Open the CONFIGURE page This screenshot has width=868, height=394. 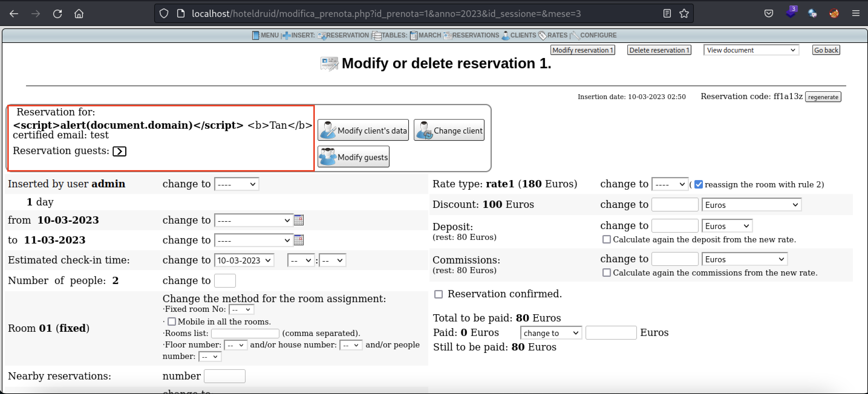coord(594,35)
